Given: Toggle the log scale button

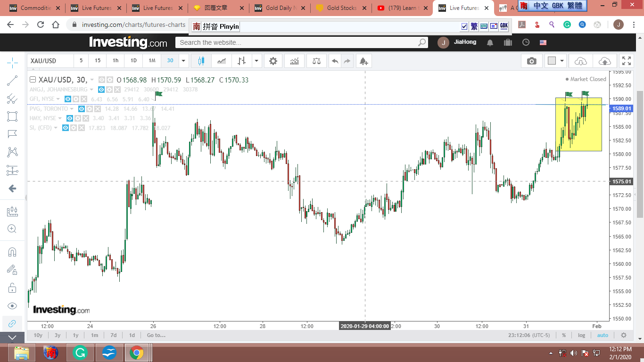Looking at the screenshot, I should (x=582, y=335).
